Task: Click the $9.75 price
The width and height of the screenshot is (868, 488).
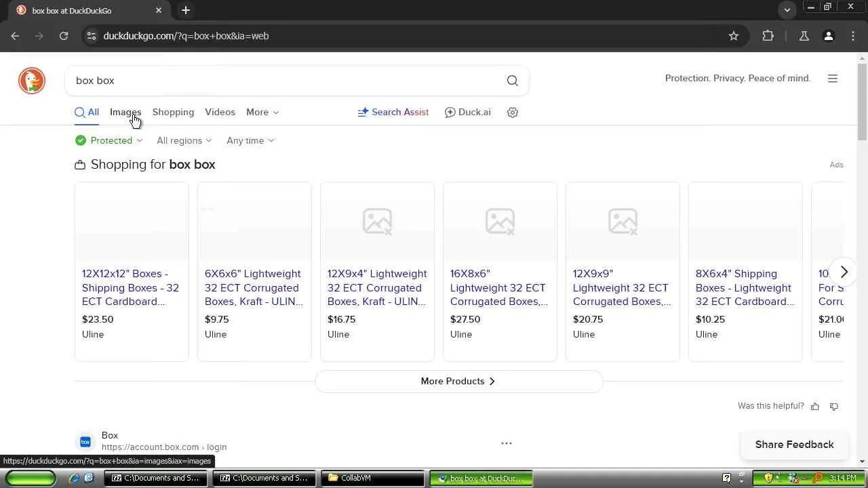Action: pos(217,319)
